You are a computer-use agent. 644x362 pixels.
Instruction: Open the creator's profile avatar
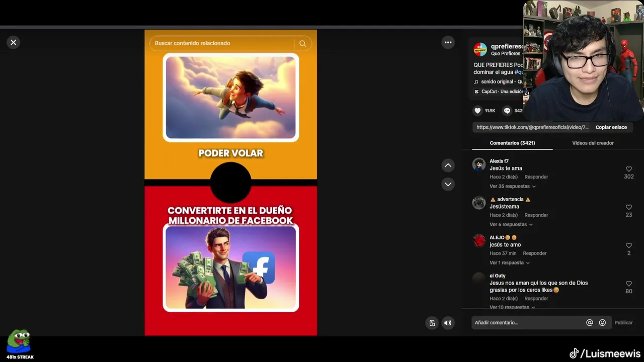click(x=480, y=49)
